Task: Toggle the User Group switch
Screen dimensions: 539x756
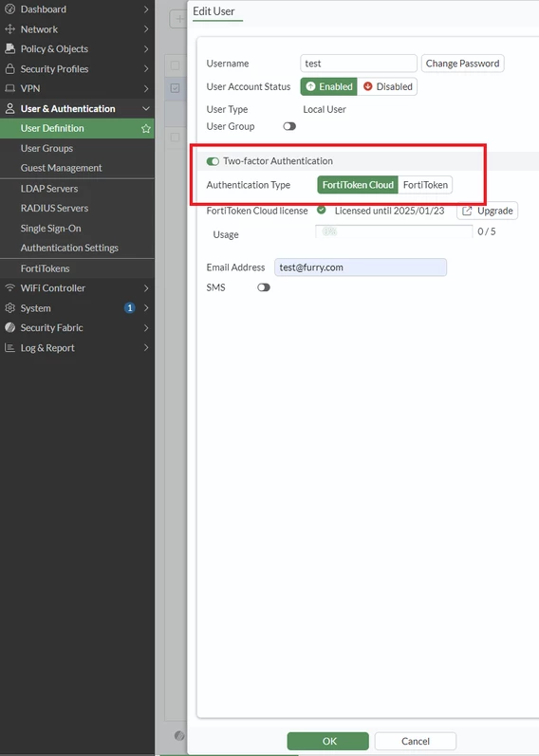Action: (289, 126)
